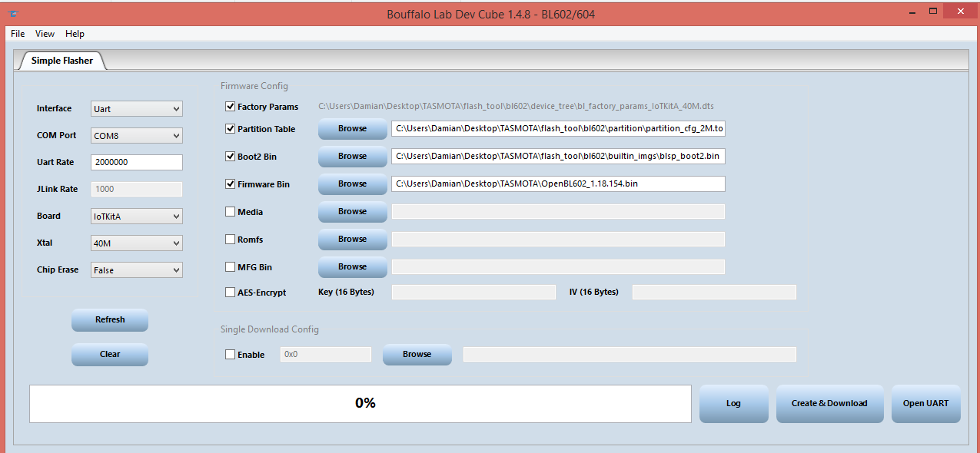Click Browse for Firmware Bin
The height and width of the screenshot is (453, 980).
pos(352,184)
